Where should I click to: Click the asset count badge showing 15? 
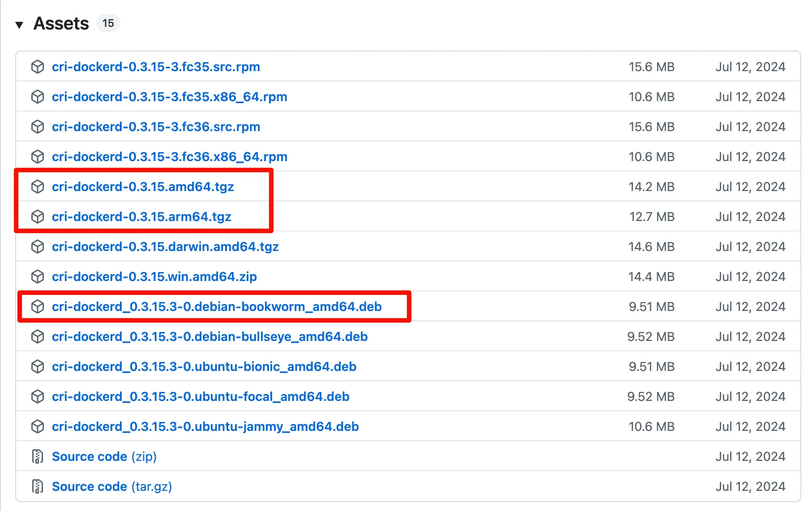pos(108,23)
